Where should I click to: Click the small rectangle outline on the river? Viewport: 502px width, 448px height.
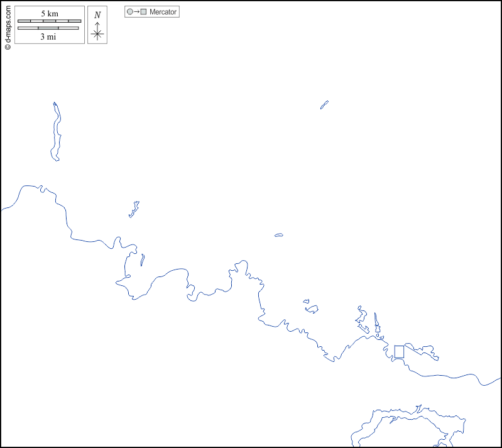[399, 352]
